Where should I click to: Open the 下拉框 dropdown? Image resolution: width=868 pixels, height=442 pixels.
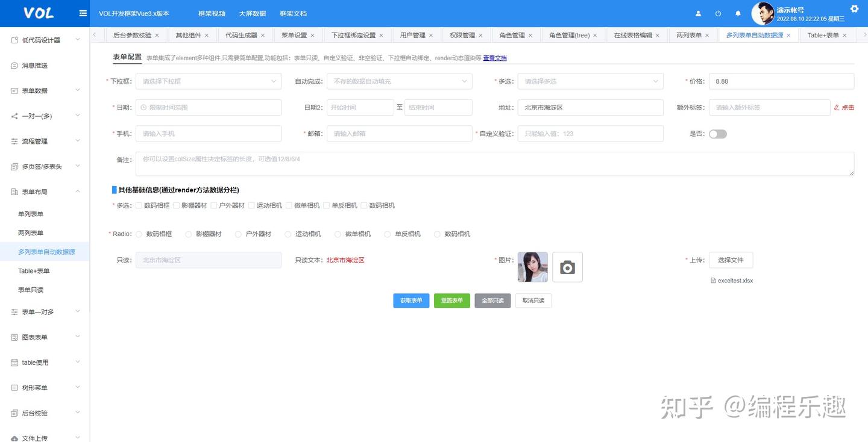tap(208, 81)
